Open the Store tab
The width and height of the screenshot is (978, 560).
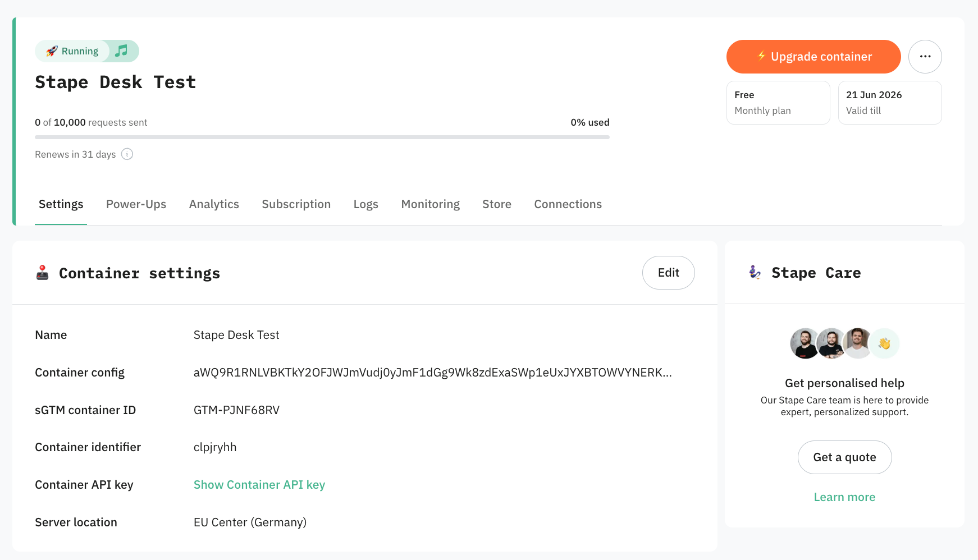[x=497, y=204]
